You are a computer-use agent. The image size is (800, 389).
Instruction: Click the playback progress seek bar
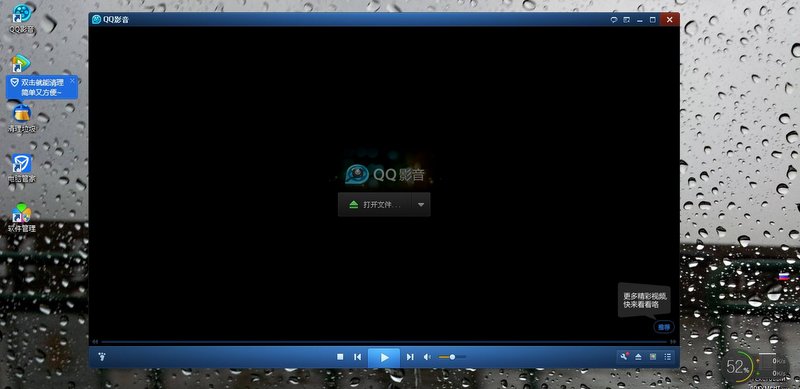pyautogui.click(x=384, y=342)
